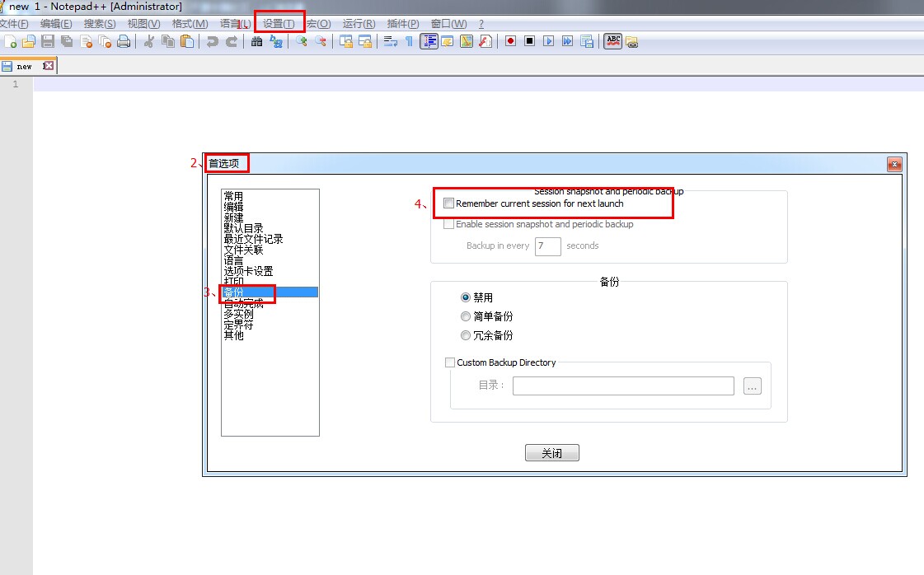Select 备份 in preferences list
Image resolution: width=924 pixels, height=575 pixels.
click(x=270, y=292)
